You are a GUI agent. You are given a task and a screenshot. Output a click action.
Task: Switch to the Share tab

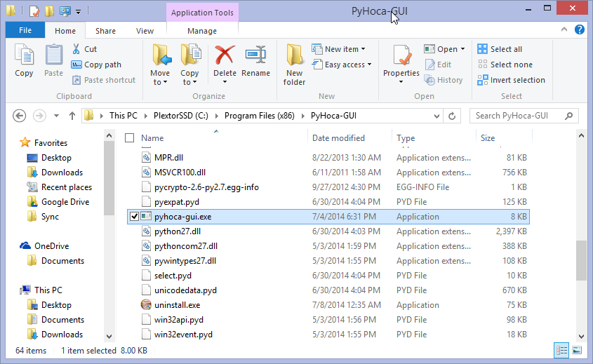pyautogui.click(x=105, y=31)
